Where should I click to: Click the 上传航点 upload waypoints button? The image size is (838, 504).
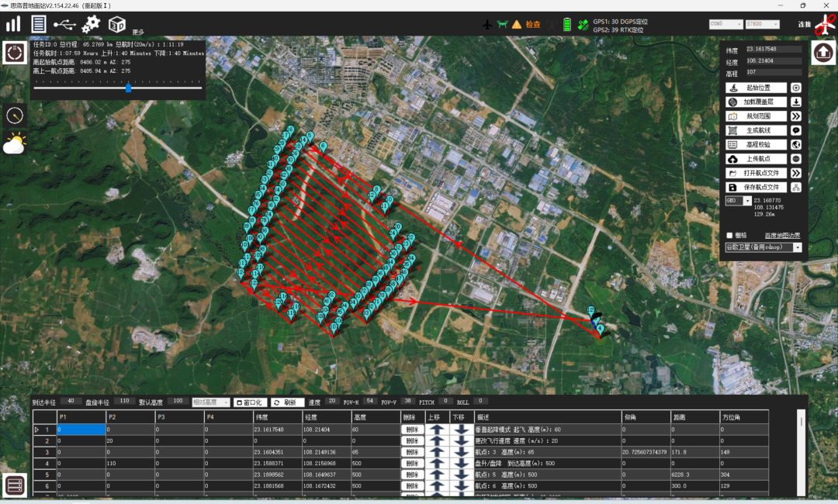[756, 159]
